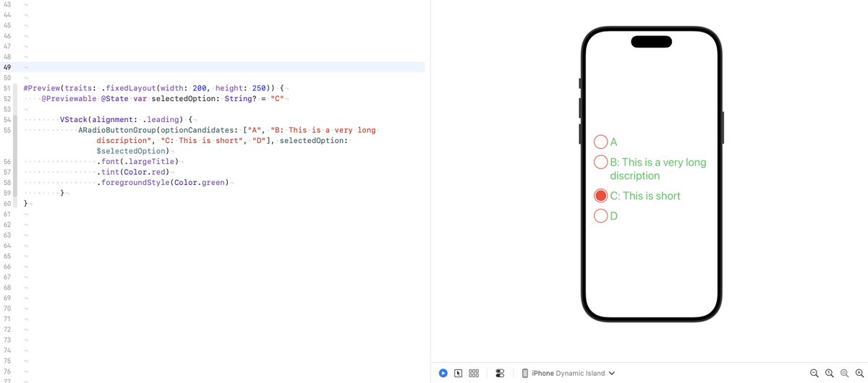Click VStack in the code editor
868x383 pixels.
(74, 119)
